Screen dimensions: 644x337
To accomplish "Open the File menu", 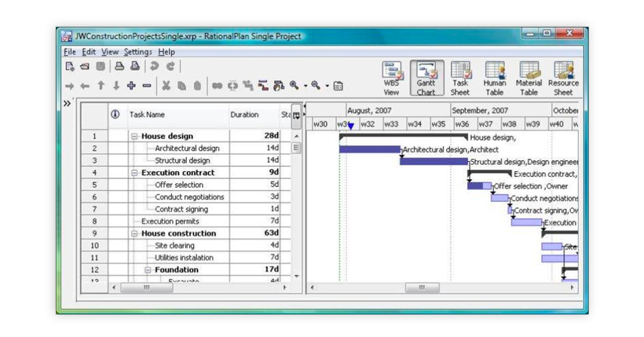I will coord(70,52).
